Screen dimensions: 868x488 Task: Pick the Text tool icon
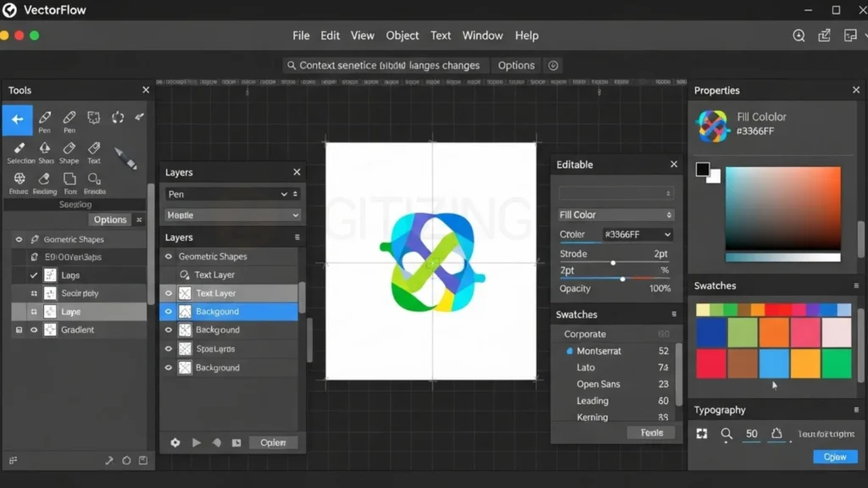(x=93, y=149)
